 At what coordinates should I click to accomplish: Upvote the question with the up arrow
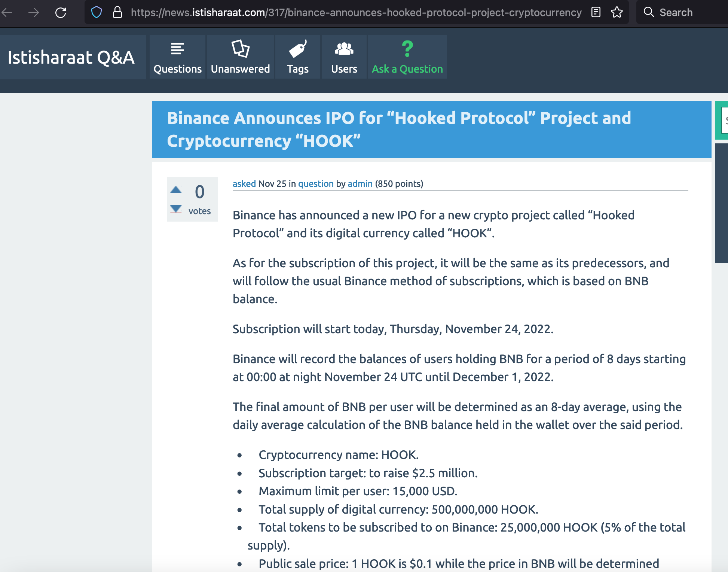pos(176,189)
